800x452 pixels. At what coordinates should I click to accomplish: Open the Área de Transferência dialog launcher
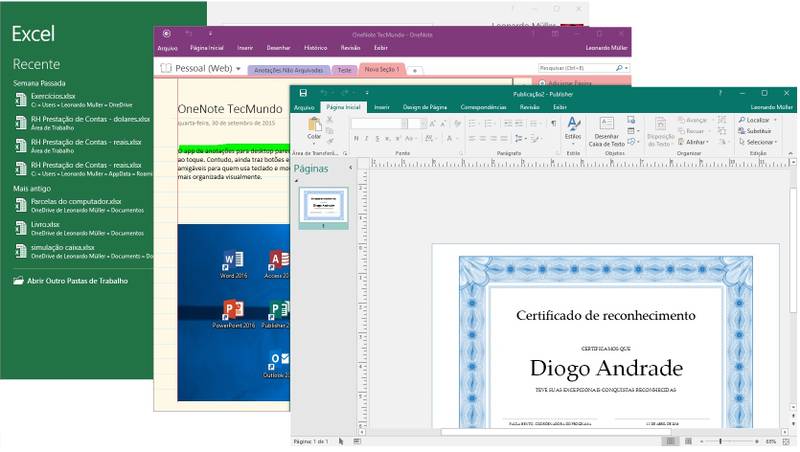[x=345, y=153]
